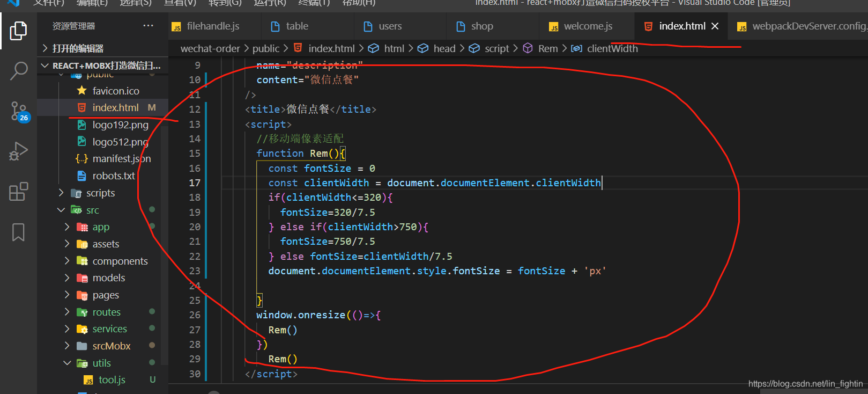Close the index.html editor tab
This screenshot has height=394, width=868.
point(715,26)
